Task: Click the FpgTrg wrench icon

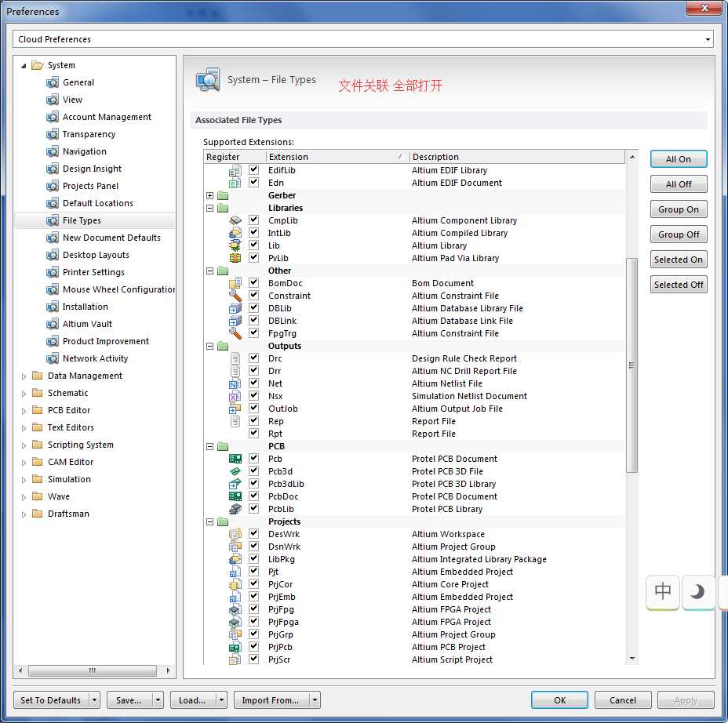Action: pos(235,333)
